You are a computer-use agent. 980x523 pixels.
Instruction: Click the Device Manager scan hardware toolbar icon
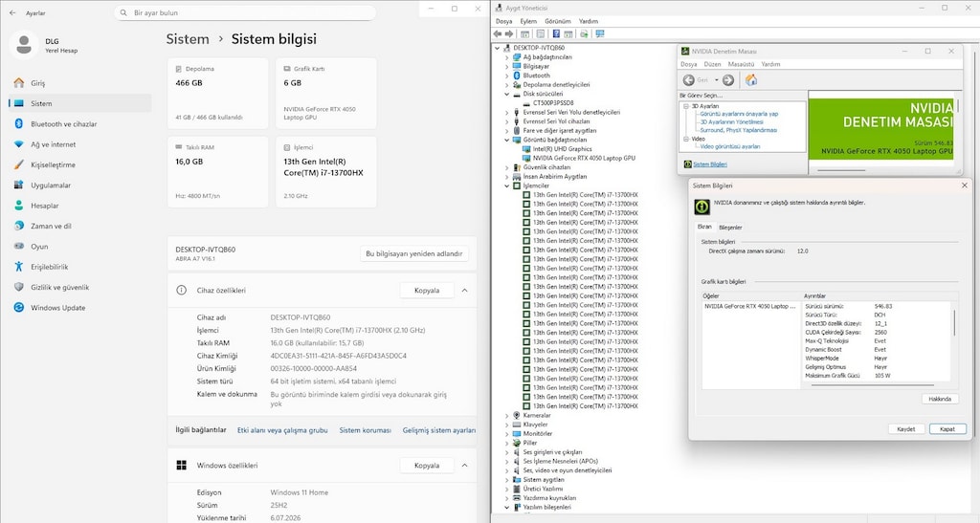600,33
